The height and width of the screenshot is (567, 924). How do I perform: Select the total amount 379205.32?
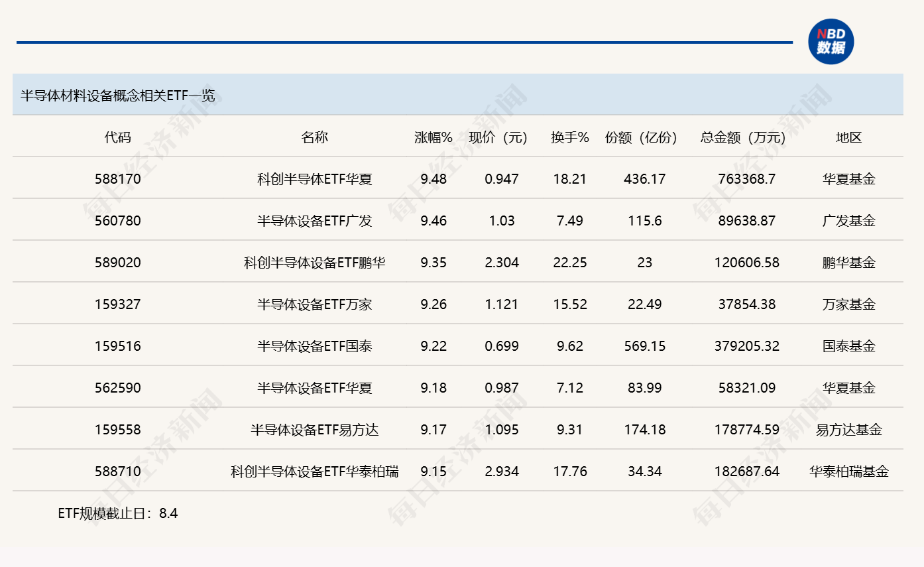pos(747,346)
